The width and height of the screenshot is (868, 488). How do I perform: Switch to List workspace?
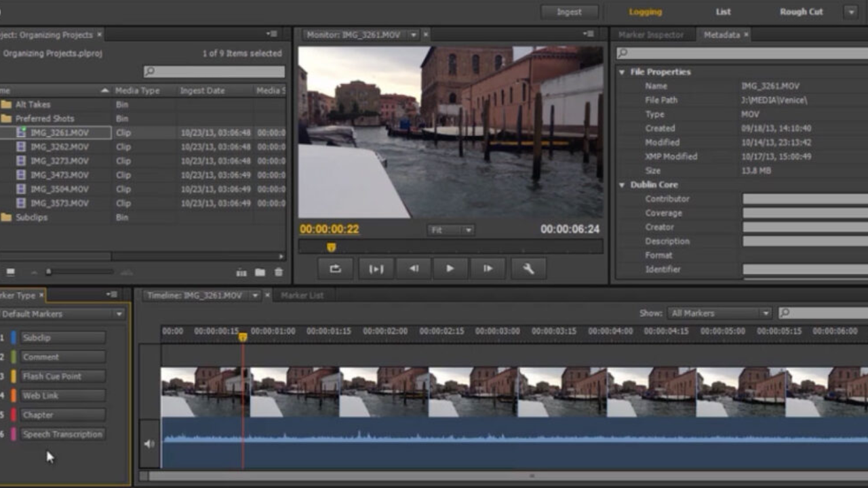click(x=724, y=12)
